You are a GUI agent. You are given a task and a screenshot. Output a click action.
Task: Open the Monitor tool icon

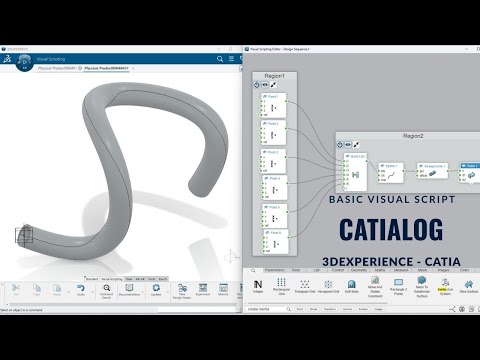click(x=223, y=287)
